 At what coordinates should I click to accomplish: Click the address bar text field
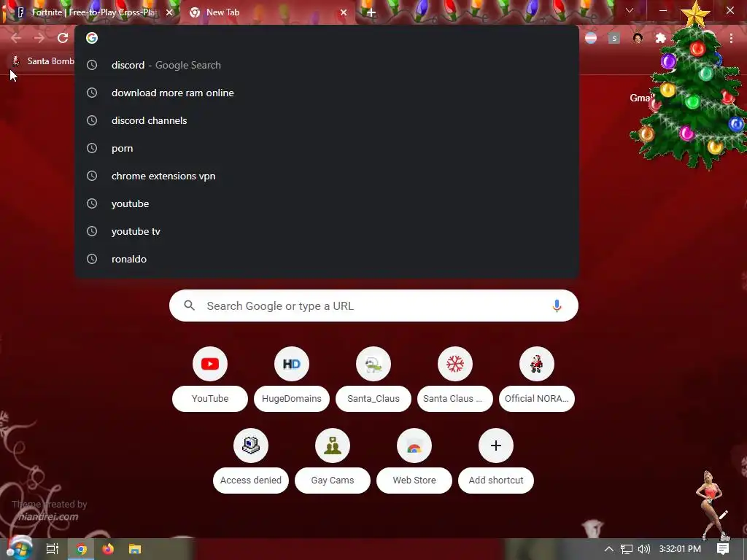click(333, 38)
